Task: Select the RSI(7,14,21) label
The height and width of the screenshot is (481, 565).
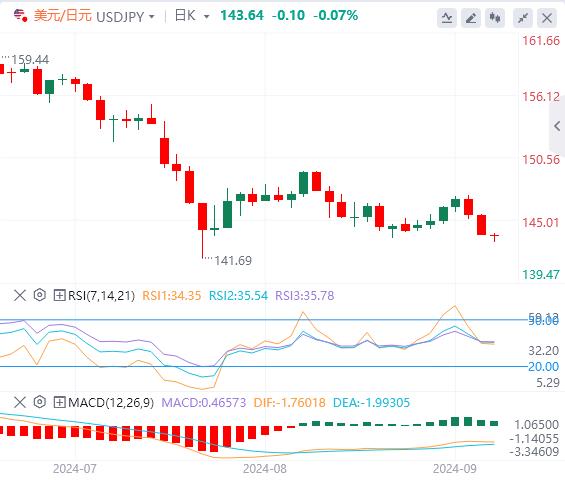Action: pyautogui.click(x=101, y=295)
